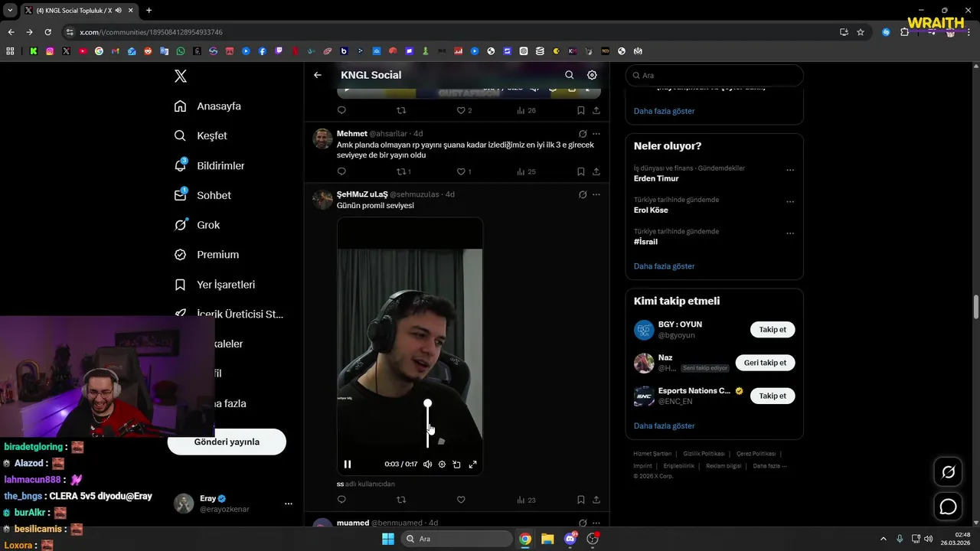
Task: Select the KNGL Social Topluluk tab
Action: point(77,10)
